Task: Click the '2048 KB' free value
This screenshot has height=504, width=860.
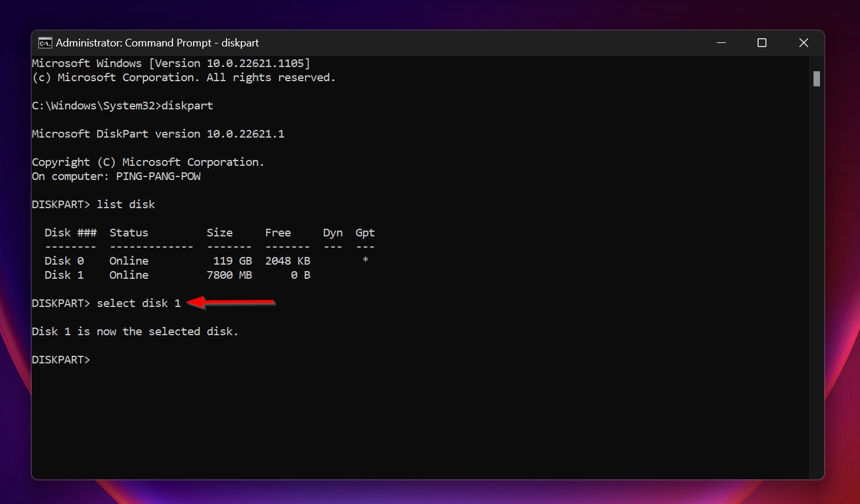Action: tap(288, 261)
